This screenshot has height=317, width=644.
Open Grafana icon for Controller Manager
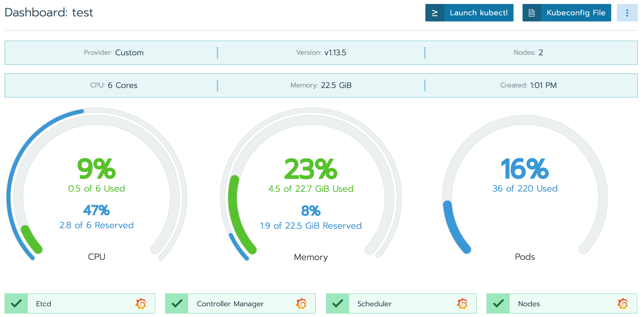click(301, 304)
